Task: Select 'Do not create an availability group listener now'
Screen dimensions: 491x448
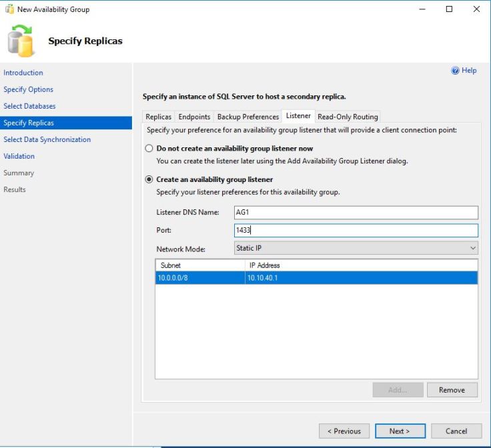Action: (x=149, y=149)
